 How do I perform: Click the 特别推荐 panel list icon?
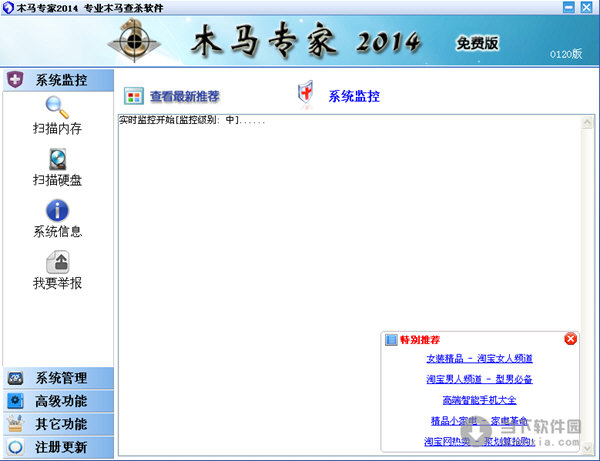391,339
